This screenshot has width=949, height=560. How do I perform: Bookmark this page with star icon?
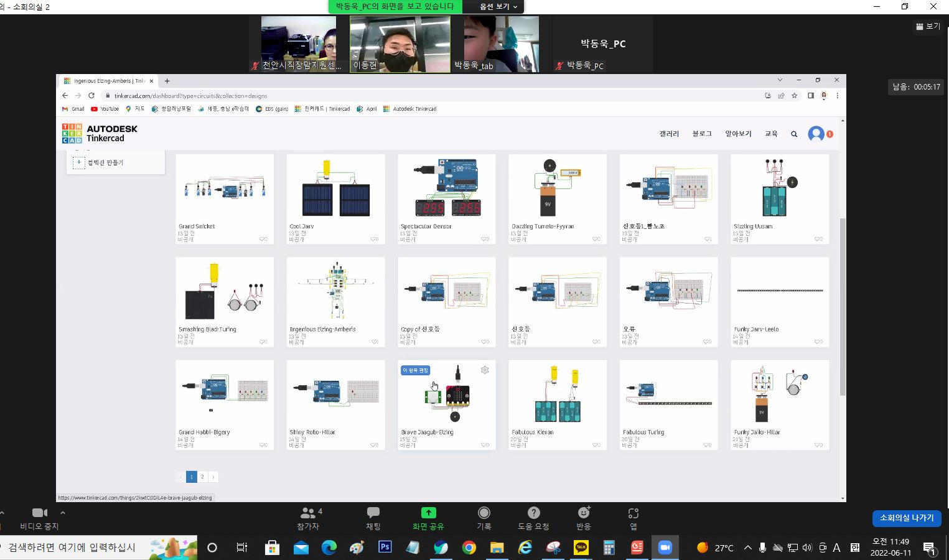(x=795, y=96)
